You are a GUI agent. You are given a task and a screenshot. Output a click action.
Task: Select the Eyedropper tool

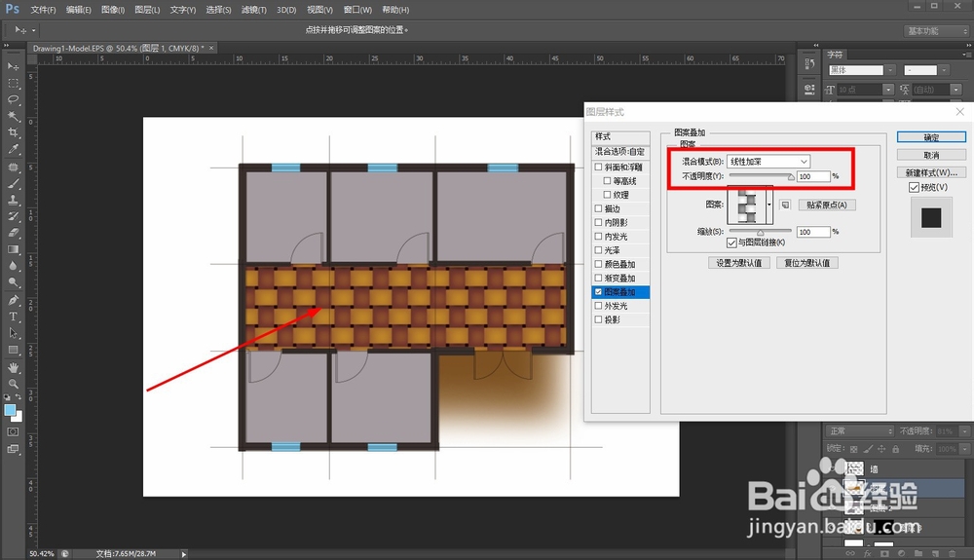[13, 150]
